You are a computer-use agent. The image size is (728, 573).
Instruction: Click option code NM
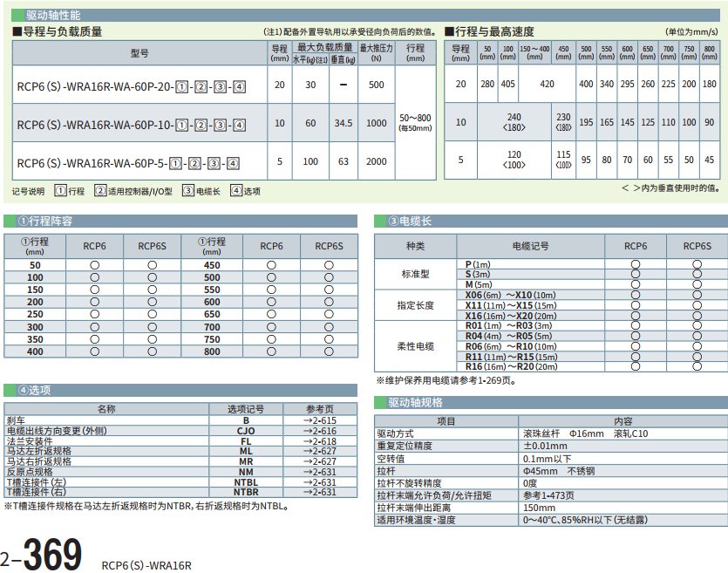point(246,472)
